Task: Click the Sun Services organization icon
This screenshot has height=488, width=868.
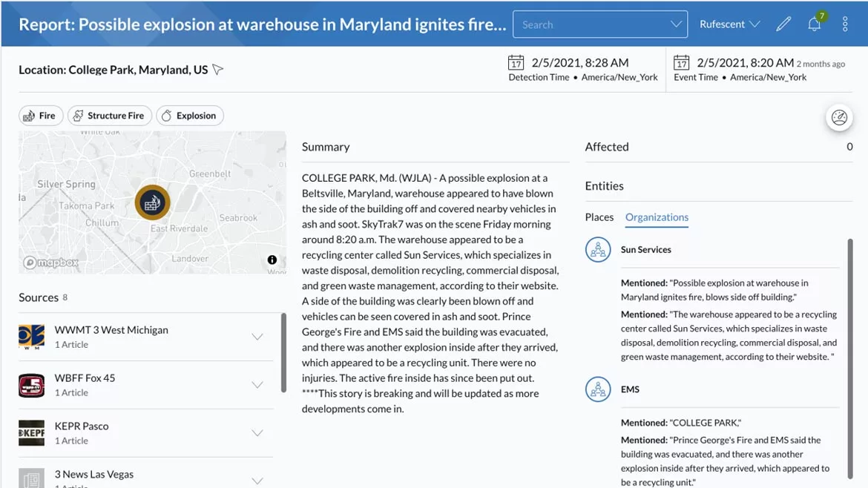Action: click(598, 250)
